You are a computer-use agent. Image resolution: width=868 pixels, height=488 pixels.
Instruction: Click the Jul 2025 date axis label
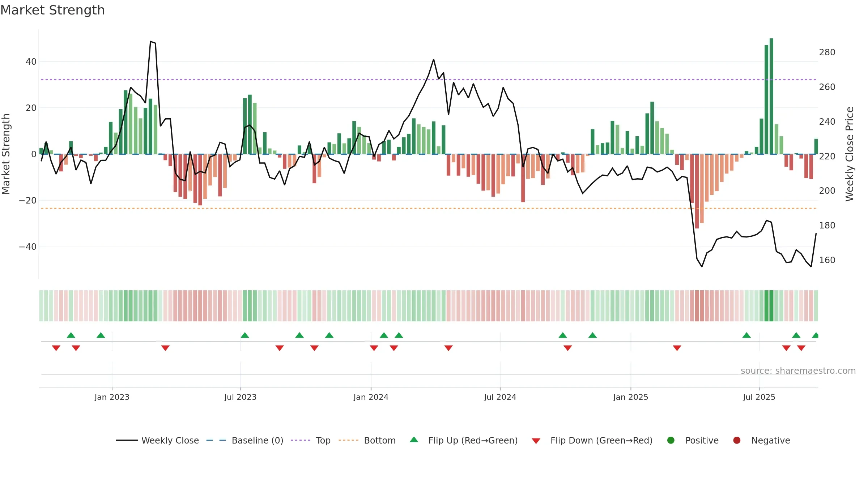[x=759, y=397]
